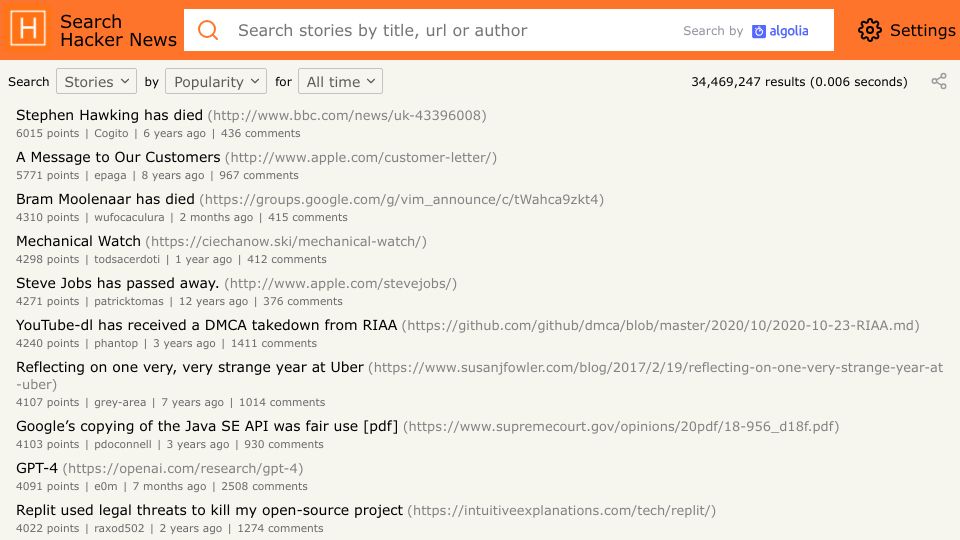Open 376 comments on Steve Jobs story
Image resolution: width=960 pixels, height=540 pixels.
(x=303, y=301)
